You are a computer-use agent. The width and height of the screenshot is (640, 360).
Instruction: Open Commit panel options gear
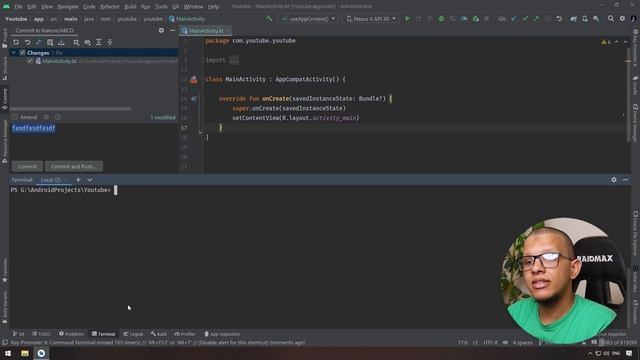coord(161,31)
